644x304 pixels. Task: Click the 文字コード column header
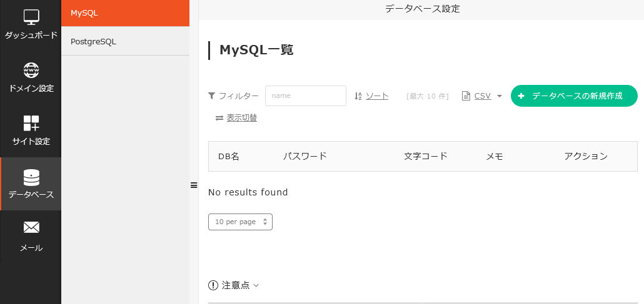tap(426, 156)
